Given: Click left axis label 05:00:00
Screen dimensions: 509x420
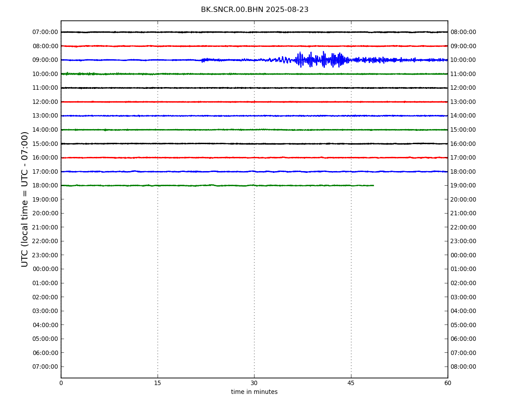Looking at the screenshot, I should tap(46, 339).
